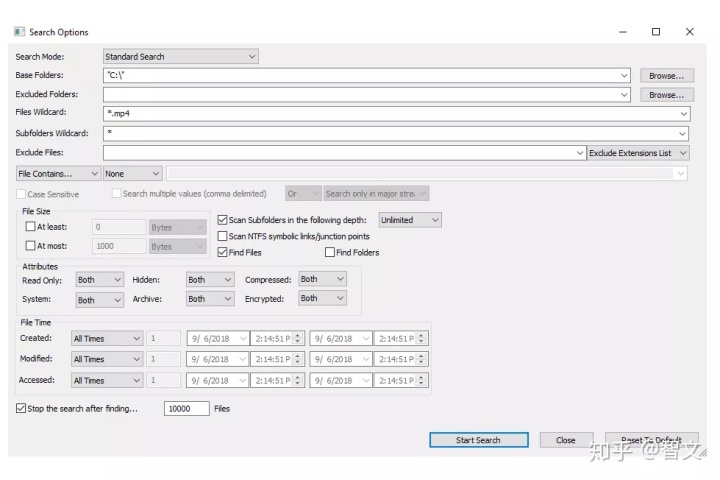
Task: Open the Exclude Extensions List dropdown
Action: 638,153
